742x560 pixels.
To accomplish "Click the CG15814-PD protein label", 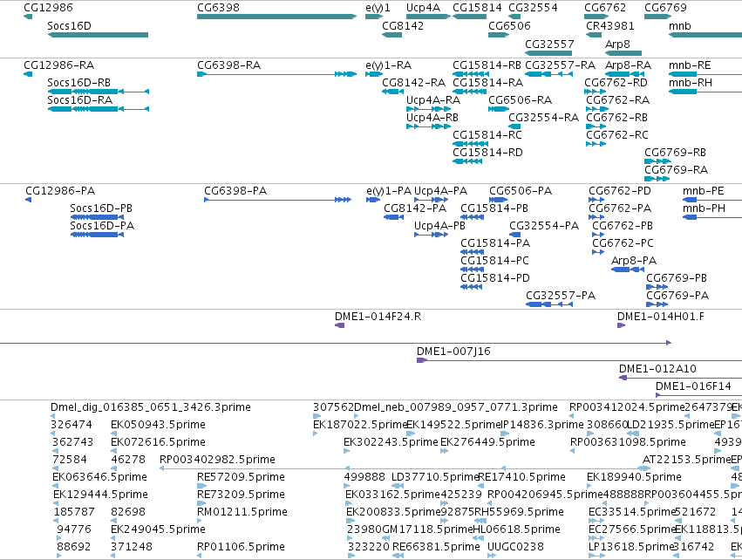I will click(495, 278).
